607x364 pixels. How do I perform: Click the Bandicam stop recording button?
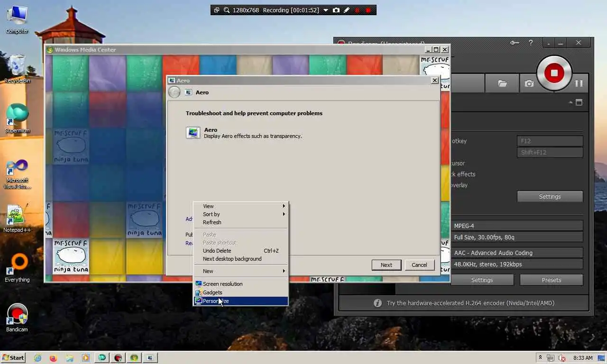[554, 73]
